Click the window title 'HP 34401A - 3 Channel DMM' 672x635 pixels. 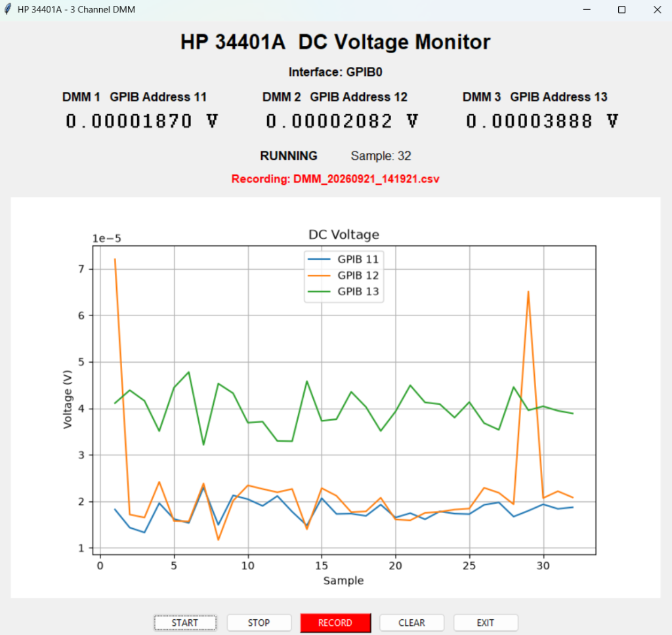76,9
